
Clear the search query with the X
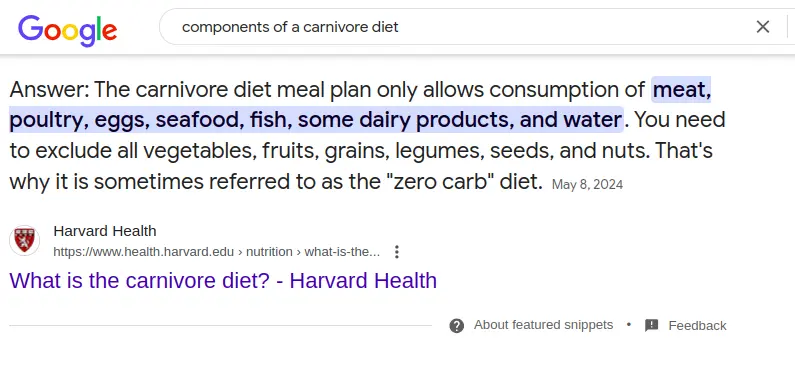click(x=763, y=27)
